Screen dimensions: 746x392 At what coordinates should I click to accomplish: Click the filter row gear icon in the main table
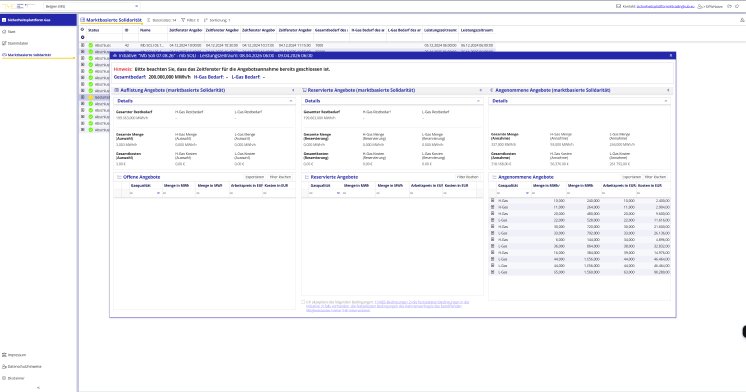click(82, 37)
